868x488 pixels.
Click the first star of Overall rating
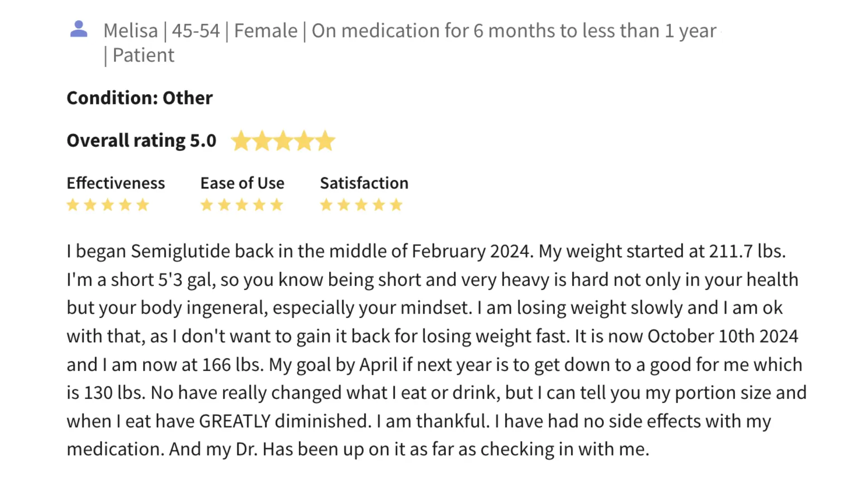241,141
